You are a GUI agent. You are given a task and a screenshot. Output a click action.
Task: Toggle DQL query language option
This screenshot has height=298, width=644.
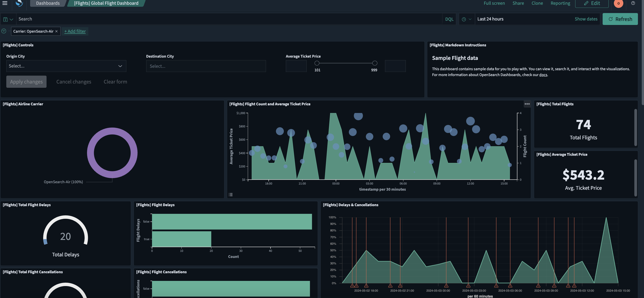[449, 19]
